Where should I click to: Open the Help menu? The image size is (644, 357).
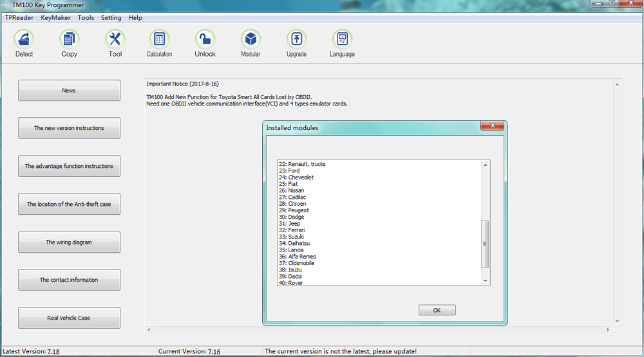click(135, 17)
